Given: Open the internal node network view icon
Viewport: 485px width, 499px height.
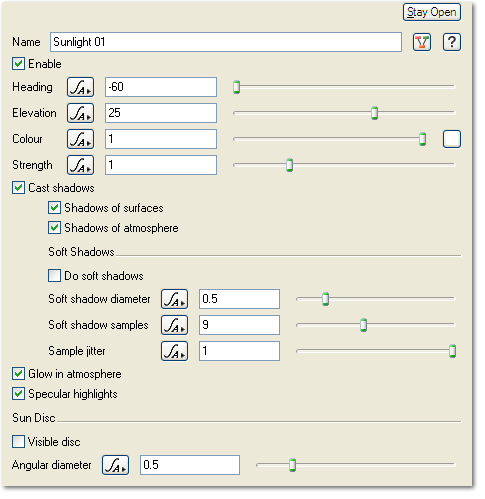Looking at the screenshot, I should 422,42.
